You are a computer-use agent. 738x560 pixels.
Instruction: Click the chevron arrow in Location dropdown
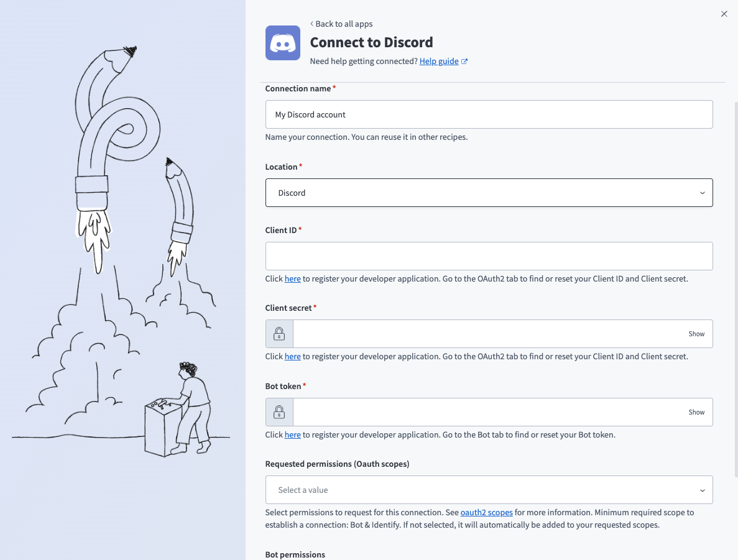pyautogui.click(x=702, y=193)
